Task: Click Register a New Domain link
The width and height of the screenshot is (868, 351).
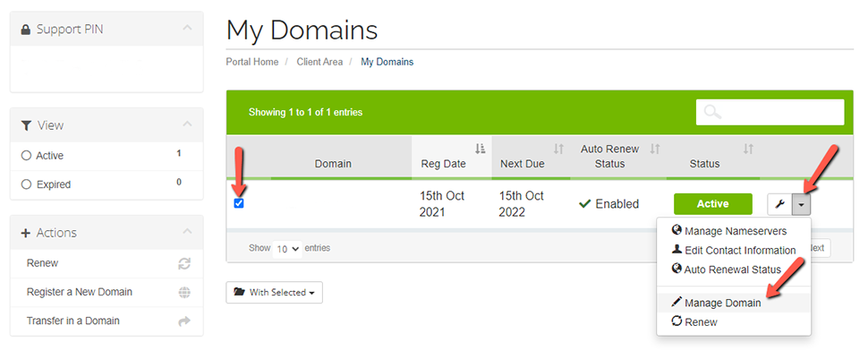Action: (x=79, y=292)
